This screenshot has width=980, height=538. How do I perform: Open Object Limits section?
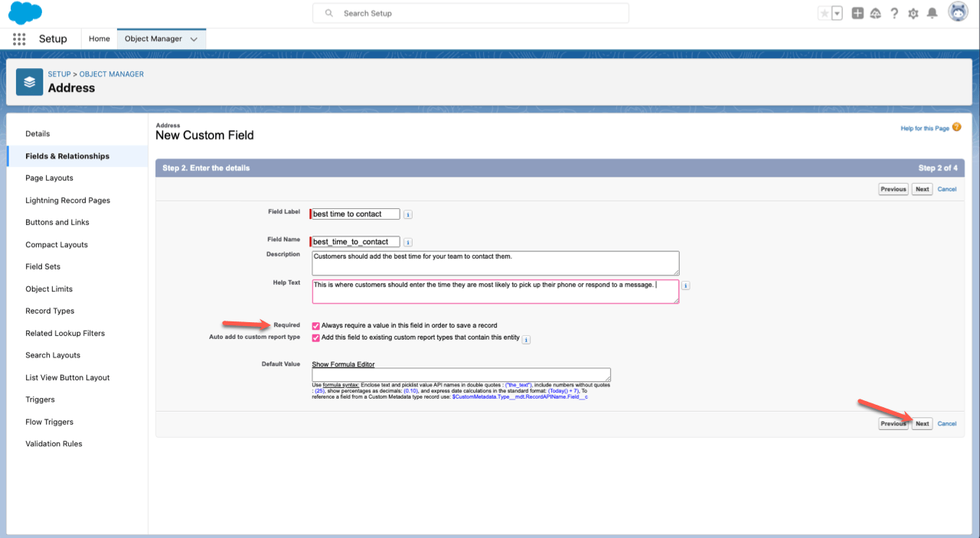(49, 289)
